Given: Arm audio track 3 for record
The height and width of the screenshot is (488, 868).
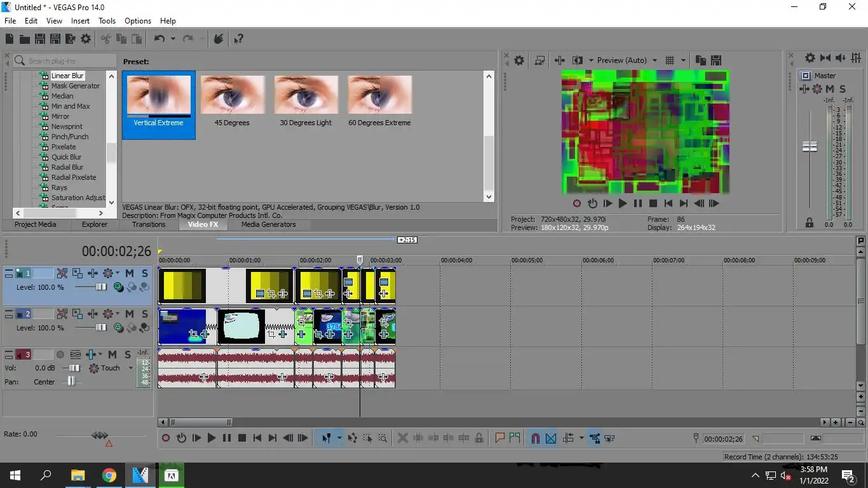Looking at the screenshot, I should [x=60, y=355].
